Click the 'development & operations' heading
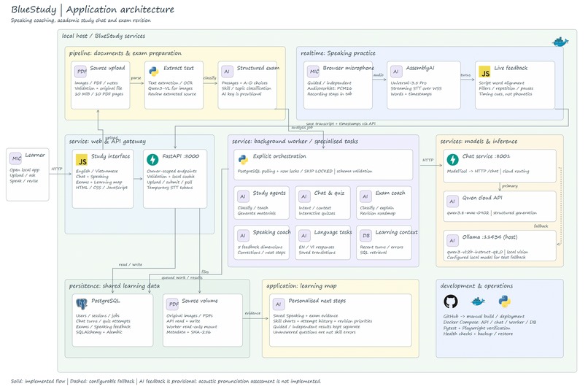 pos(476,286)
